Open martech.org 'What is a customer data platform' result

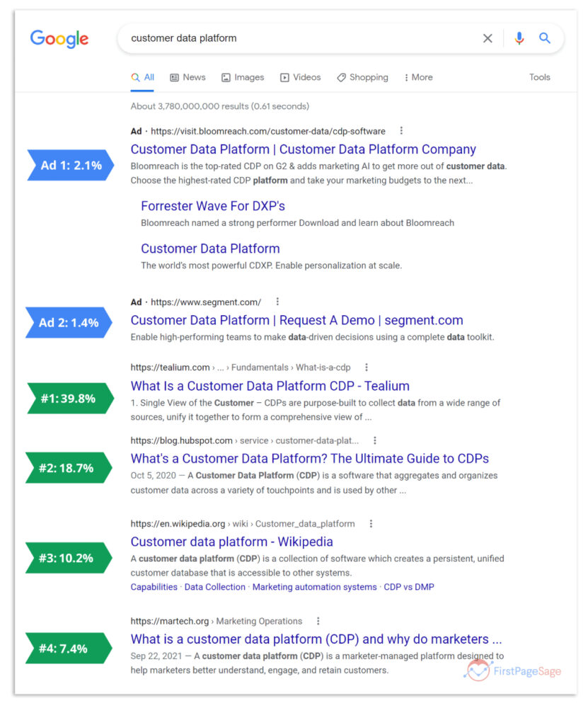(x=316, y=639)
